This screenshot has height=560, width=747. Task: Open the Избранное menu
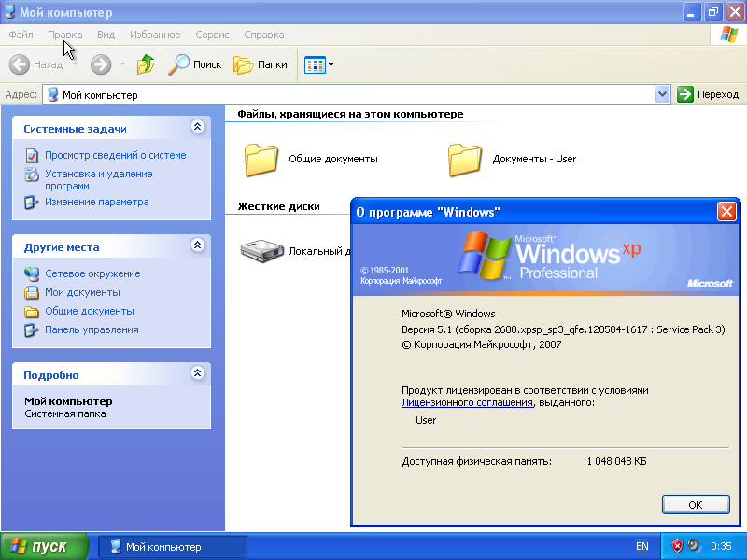(155, 35)
